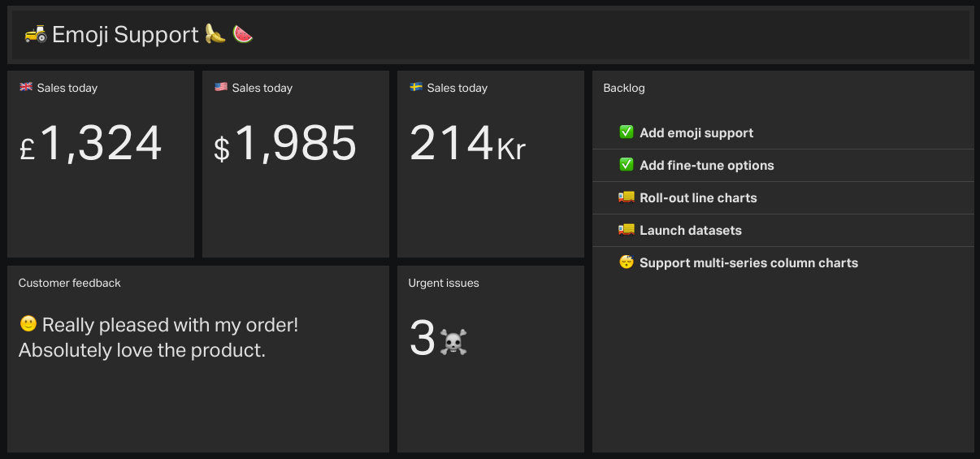Screen dimensions: 980x459
Task: Click the Backlog widget title
Action: [x=624, y=88]
